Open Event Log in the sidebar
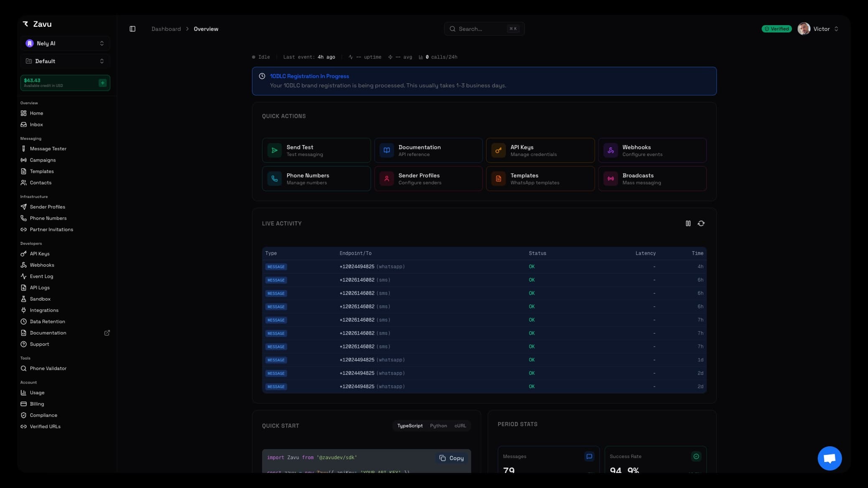 click(x=41, y=276)
